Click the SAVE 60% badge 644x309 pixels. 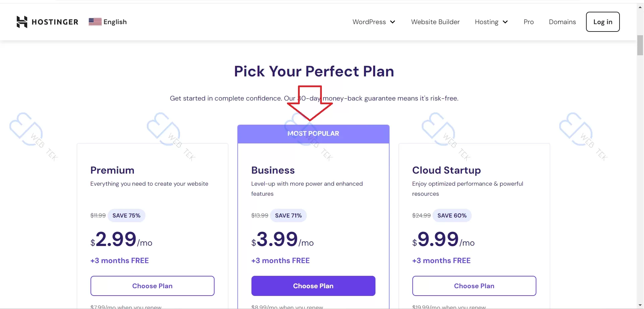[452, 215]
